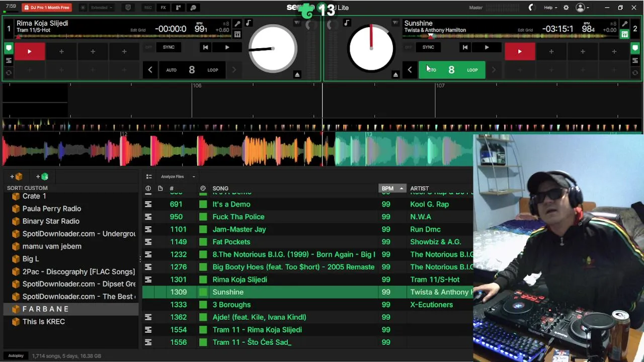
Task: Trigger red hot cue 1 on deck 2
Action: point(520,51)
